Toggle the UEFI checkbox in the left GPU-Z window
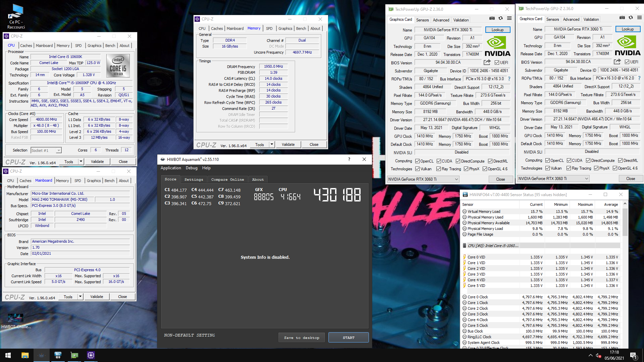Viewport: 644px width, 362px height. click(497, 62)
